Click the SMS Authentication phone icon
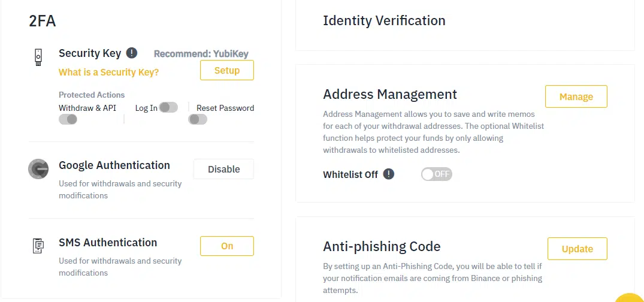Image resolution: width=644 pixels, height=302 pixels. click(x=38, y=246)
